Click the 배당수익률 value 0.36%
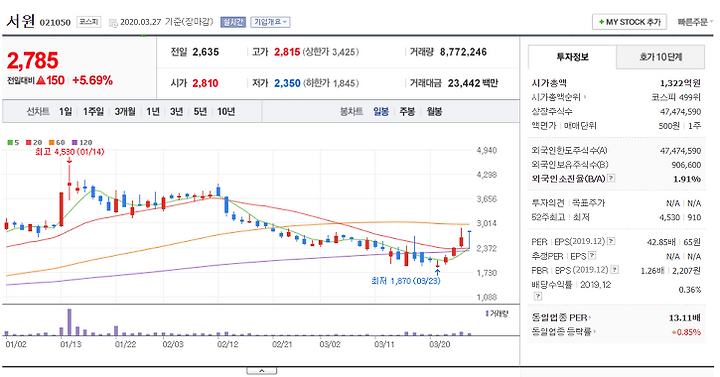This screenshot has width=720, height=377. 690,290
